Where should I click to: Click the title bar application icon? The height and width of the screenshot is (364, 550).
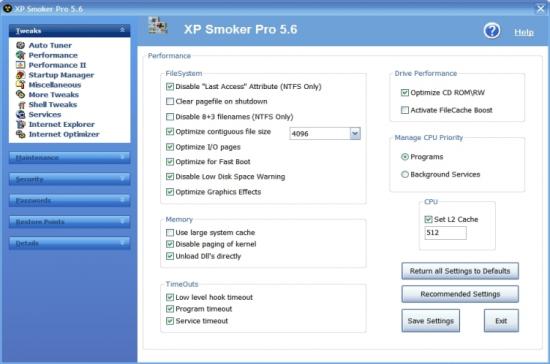point(7,8)
